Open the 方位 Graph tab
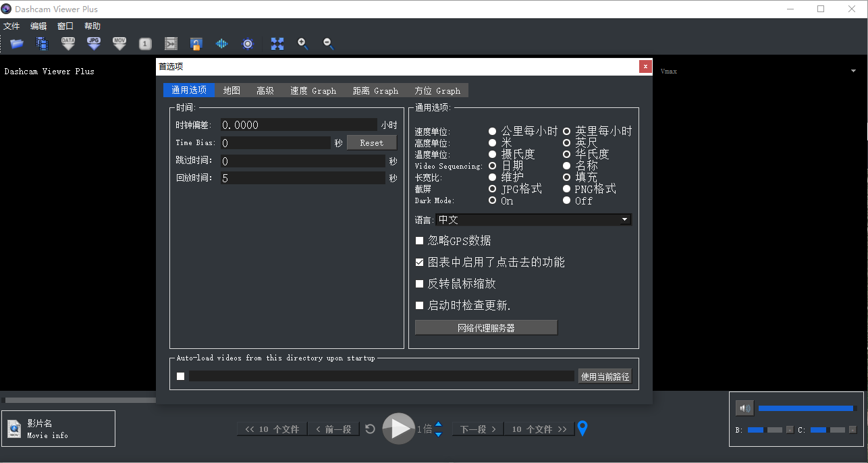The height and width of the screenshot is (463, 868). [437, 90]
